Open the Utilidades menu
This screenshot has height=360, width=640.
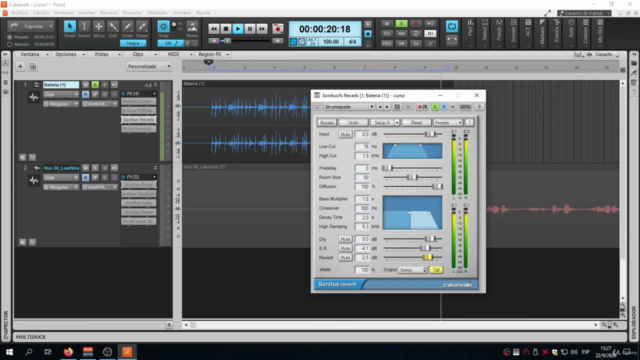(x=157, y=13)
